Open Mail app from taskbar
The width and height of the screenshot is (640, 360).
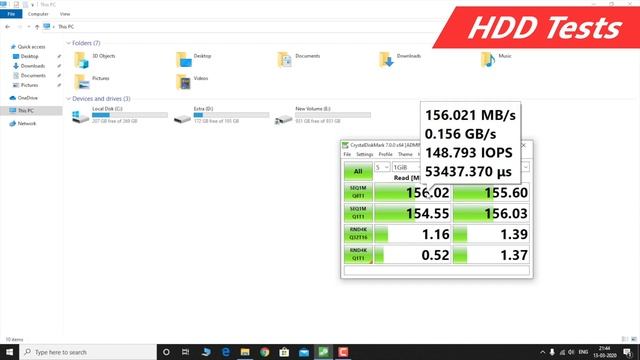click(304, 352)
